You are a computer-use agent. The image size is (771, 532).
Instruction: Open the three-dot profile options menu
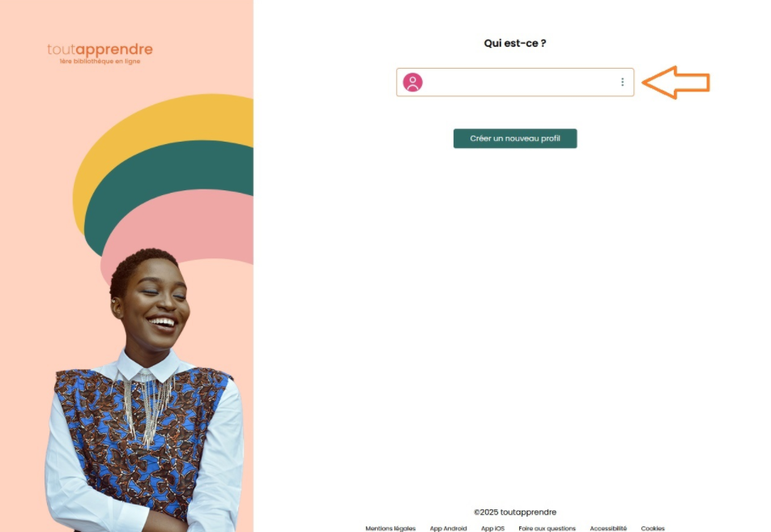(622, 82)
